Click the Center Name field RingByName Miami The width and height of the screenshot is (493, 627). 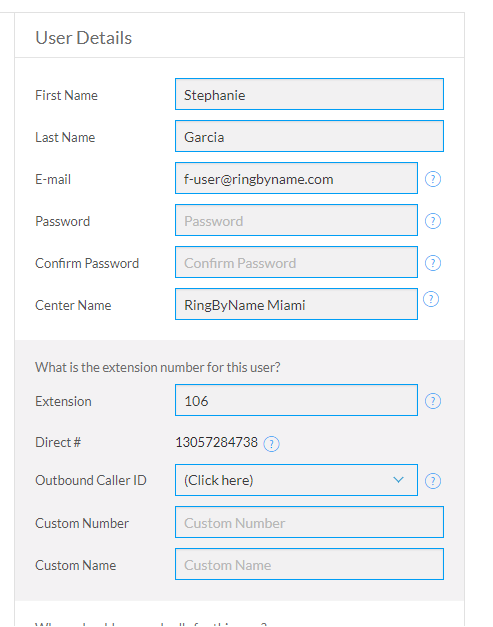pos(296,304)
